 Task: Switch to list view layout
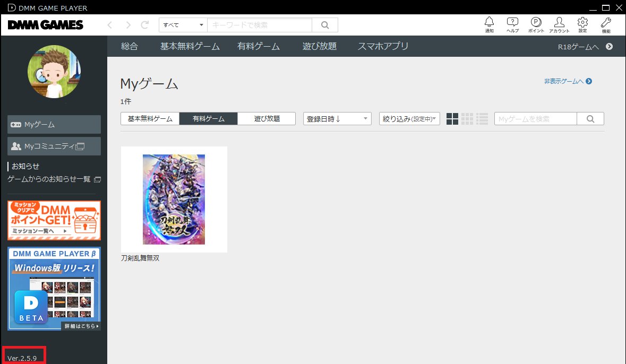tap(482, 118)
